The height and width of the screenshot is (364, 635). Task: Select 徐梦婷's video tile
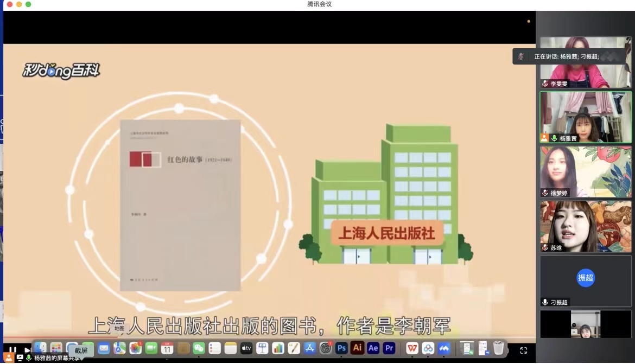pyautogui.click(x=586, y=171)
